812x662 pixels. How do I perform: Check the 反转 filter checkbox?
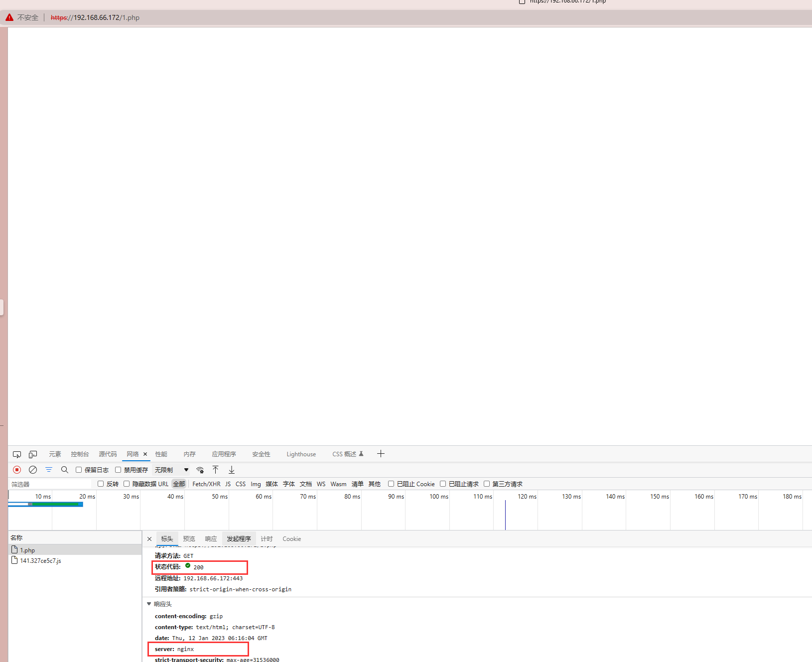pos(101,484)
